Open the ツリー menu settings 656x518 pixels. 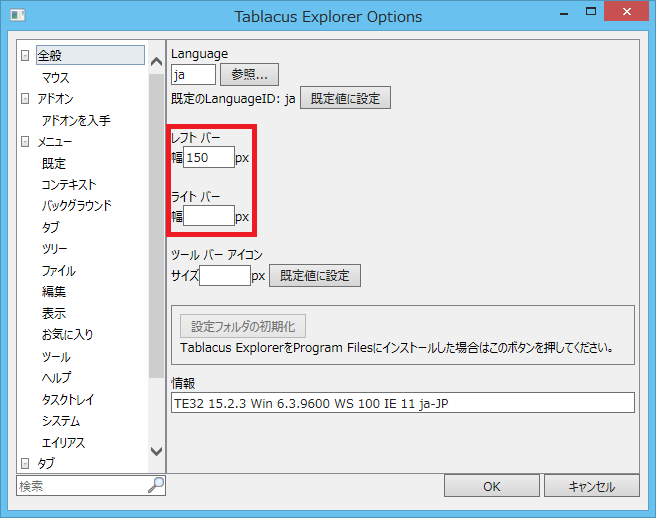click(54, 249)
